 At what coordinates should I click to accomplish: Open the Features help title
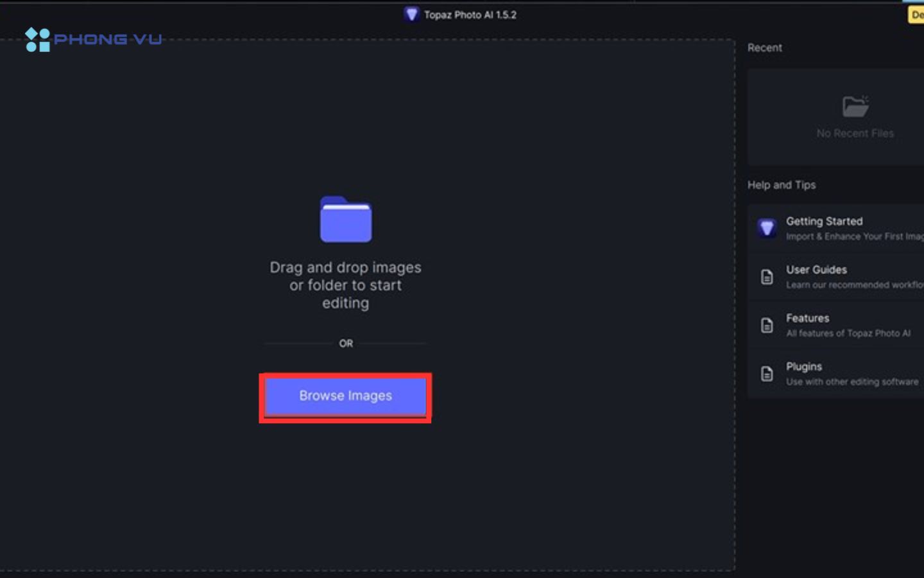pos(807,318)
